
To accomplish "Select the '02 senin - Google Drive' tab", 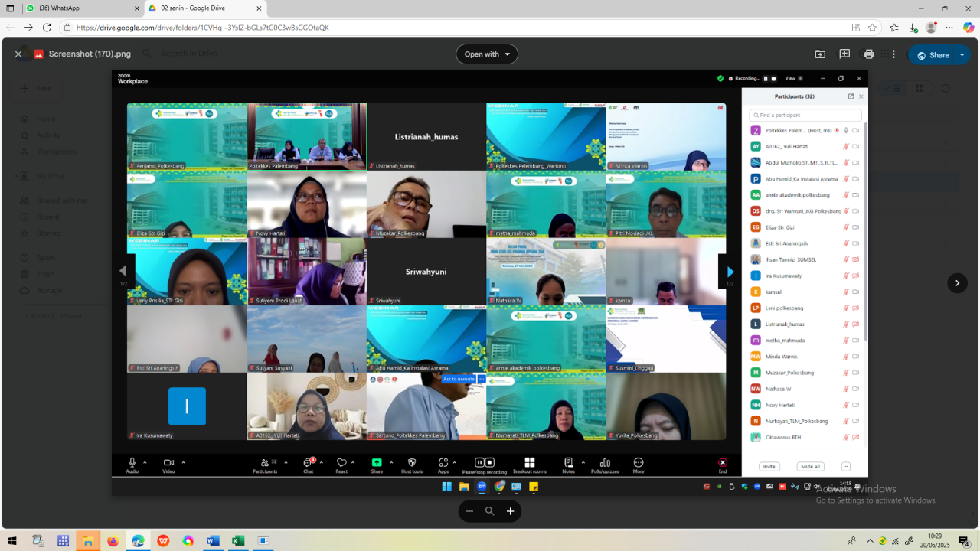I will click(203, 8).
